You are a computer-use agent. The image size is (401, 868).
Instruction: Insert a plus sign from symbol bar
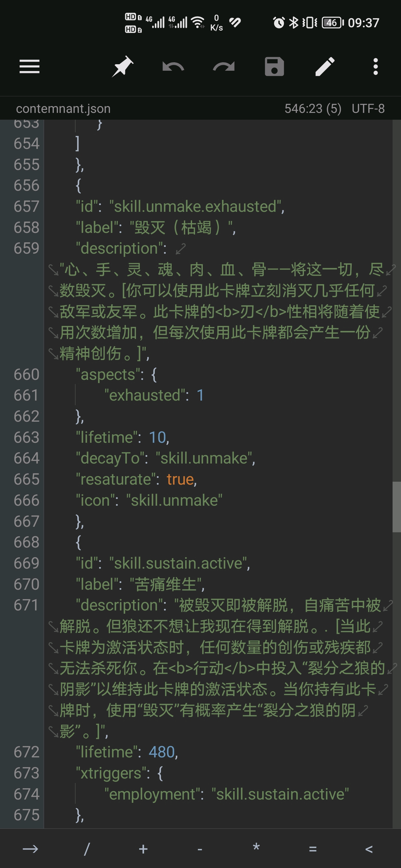click(143, 849)
